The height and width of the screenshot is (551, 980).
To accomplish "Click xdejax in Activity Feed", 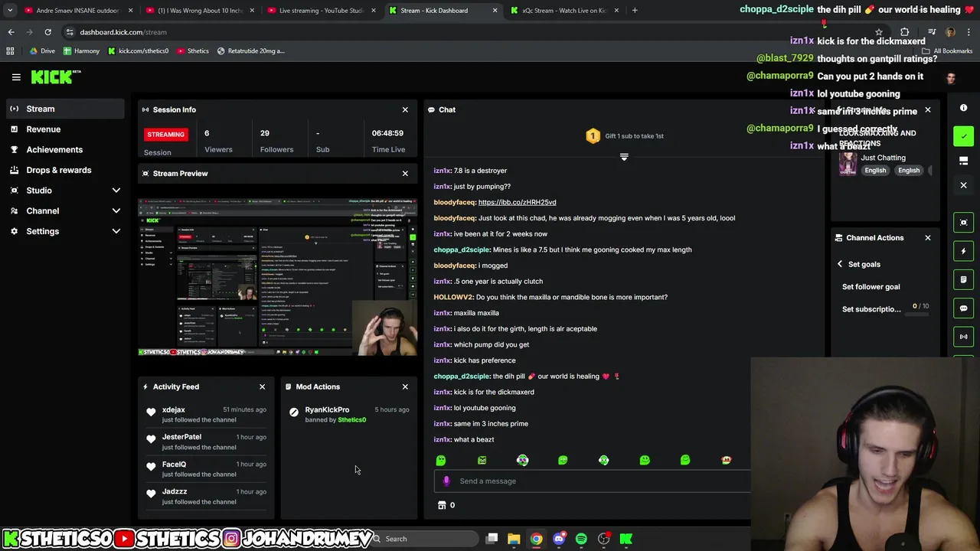I will [174, 410].
